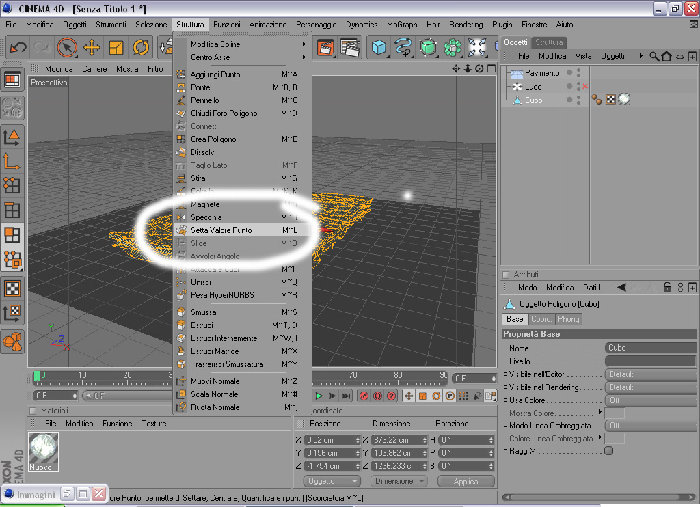Toggle the rotation keying orange circle icon
This screenshot has height=507, width=700.
click(436, 396)
